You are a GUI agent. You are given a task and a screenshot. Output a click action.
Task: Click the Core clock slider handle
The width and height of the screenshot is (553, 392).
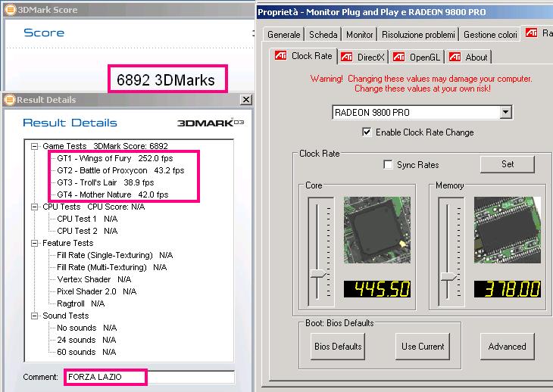pos(317,274)
